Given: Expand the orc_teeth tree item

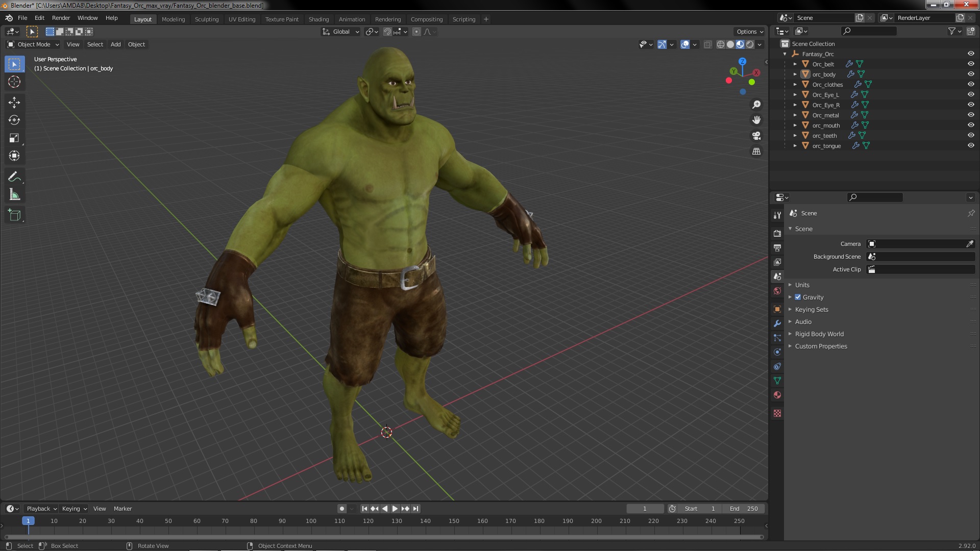Looking at the screenshot, I should click(x=795, y=136).
